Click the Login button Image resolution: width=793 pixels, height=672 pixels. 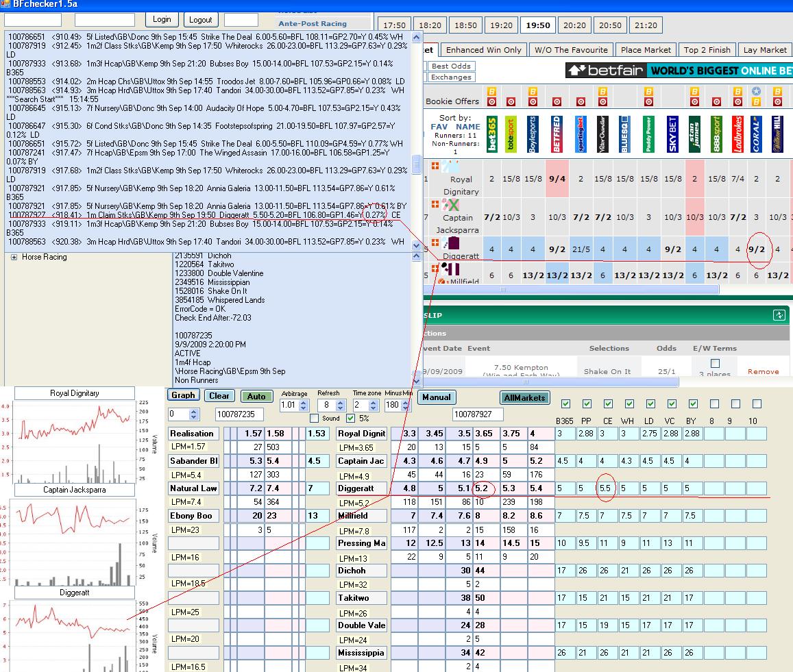coord(162,19)
